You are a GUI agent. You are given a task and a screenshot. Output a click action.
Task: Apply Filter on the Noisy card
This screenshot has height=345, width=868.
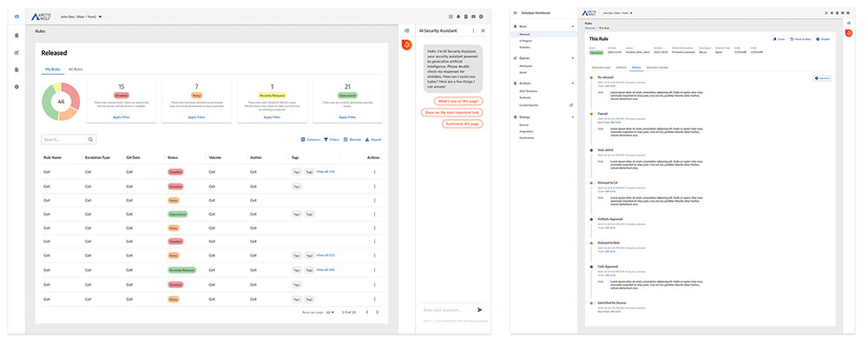(196, 117)
